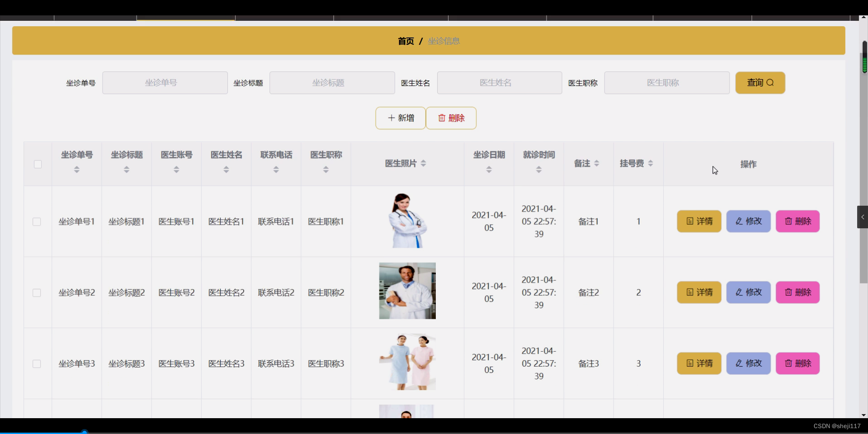
Task: Sort by 医生账号 column arrows
Action: click(176, 170)
